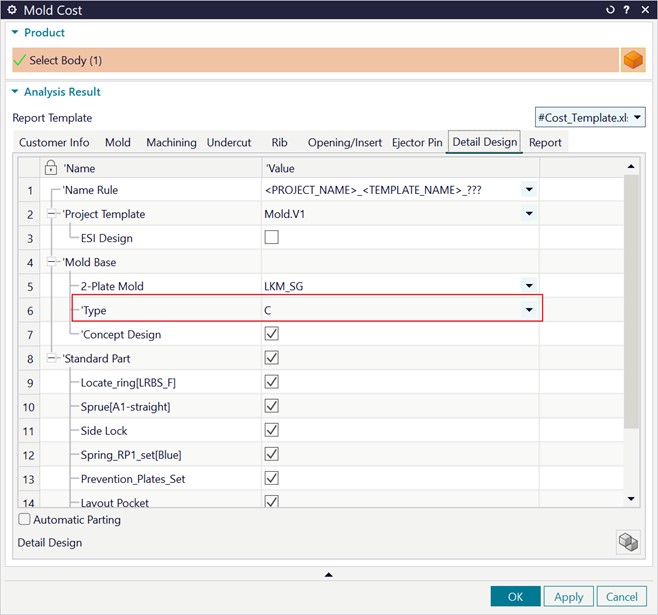Uncheck Prevention_Plates_Set checkbox
Image resolution: width=658 pixels, height=615 pixels.
[x=272, y=478]
